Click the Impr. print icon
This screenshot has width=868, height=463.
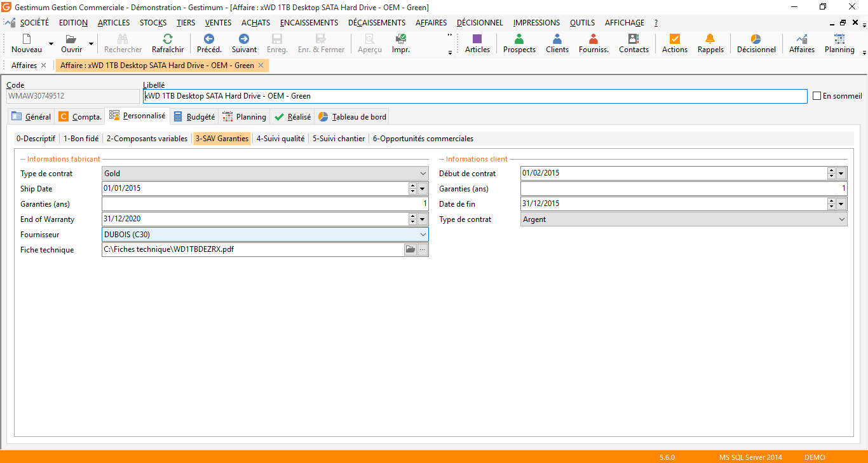(401, 39)
